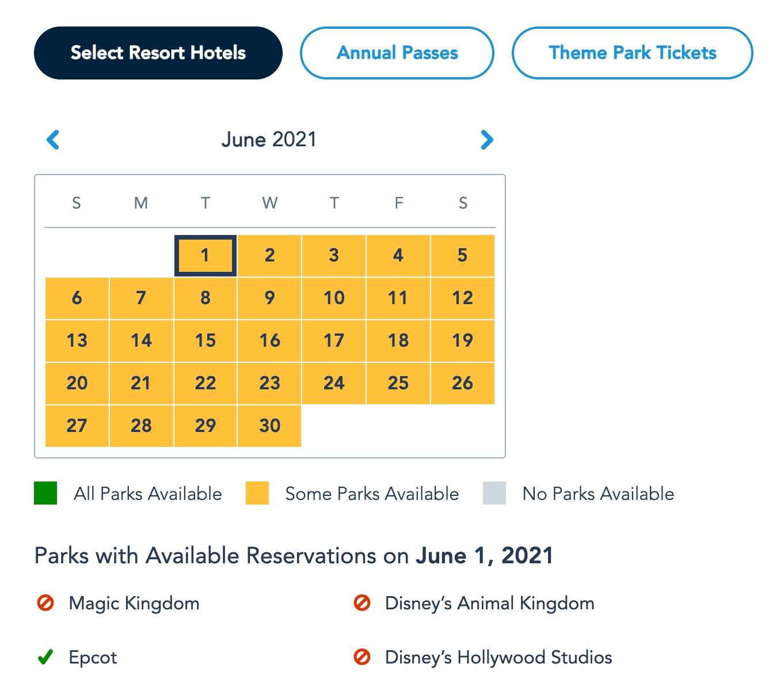
Task: Advance to next month with right chevron
Action: (x=486, y=140)
